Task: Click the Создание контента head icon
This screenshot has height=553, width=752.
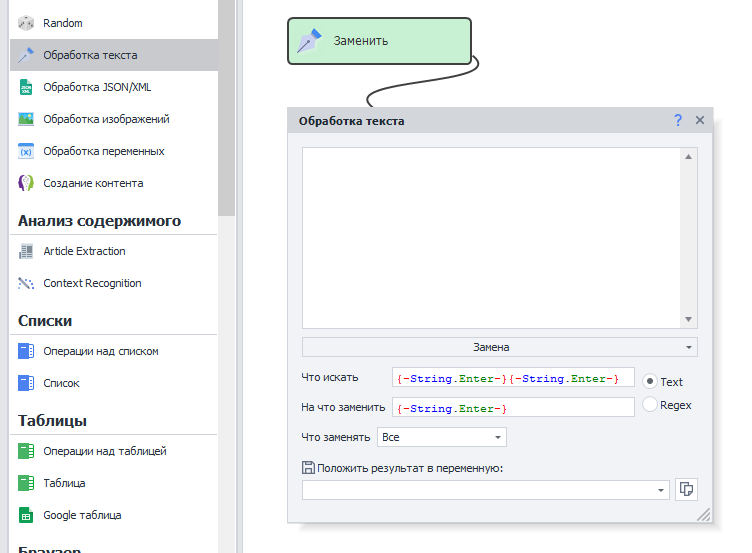Action: coord(26,183)
